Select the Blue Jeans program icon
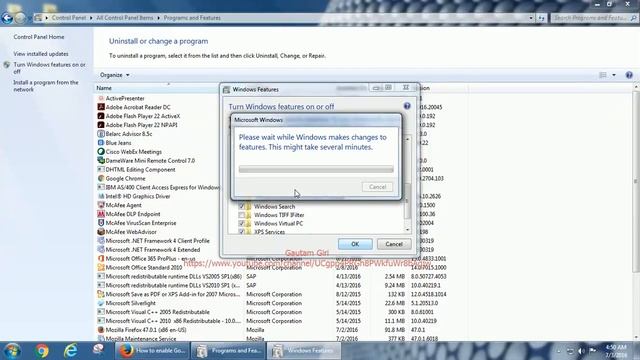Screen dimensions: 640x360 click(101, 143)
